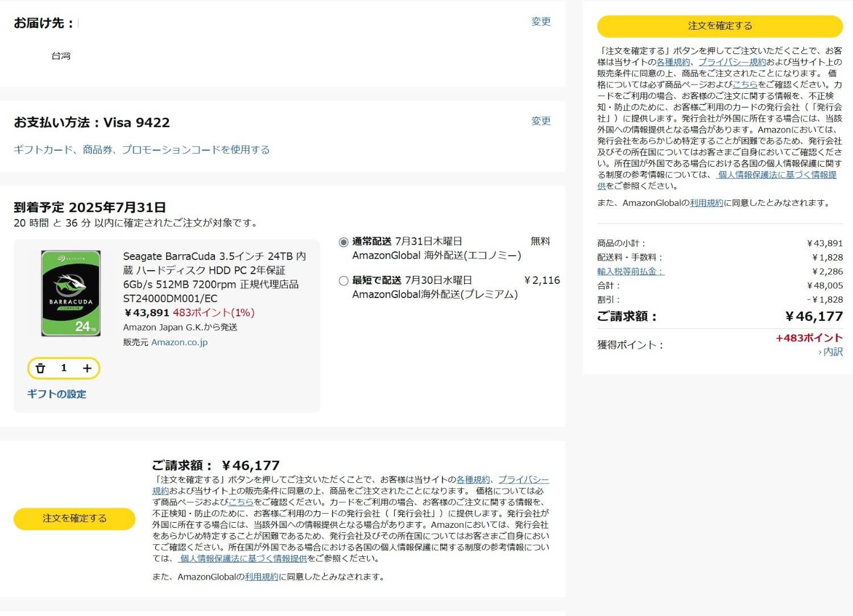Click the ¥46,177 total in right summary
Viewport: 853px width, 616px height.
click(x=814, y=316)
